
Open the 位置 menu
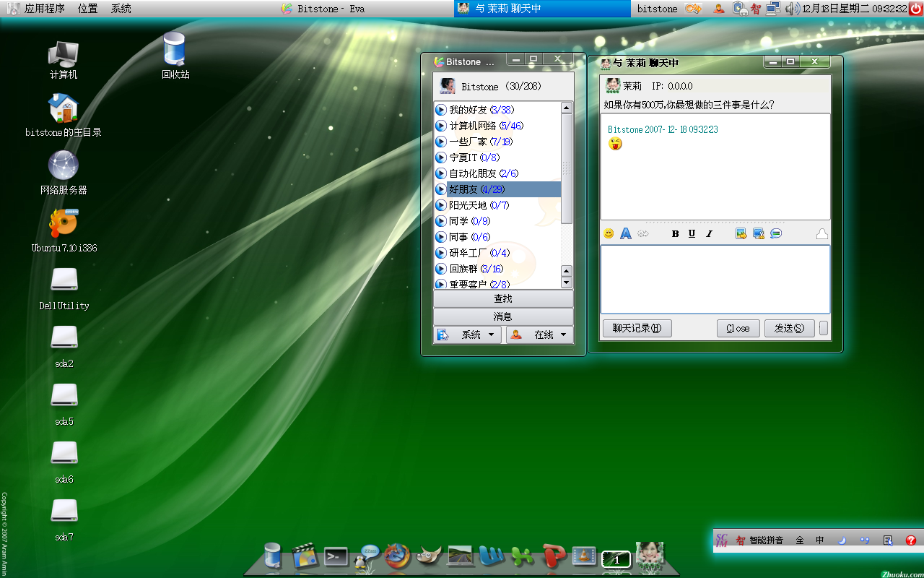88,9
